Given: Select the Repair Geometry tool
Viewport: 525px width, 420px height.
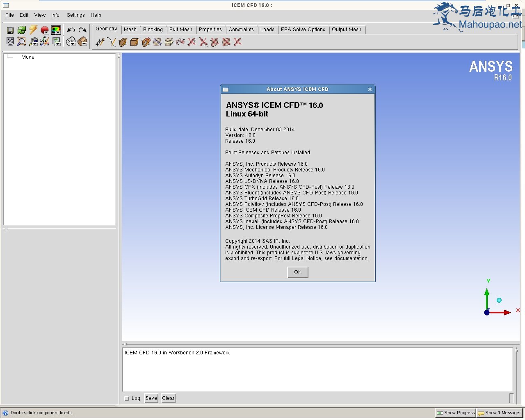Looking at the screenshot, I should [157, 42].
